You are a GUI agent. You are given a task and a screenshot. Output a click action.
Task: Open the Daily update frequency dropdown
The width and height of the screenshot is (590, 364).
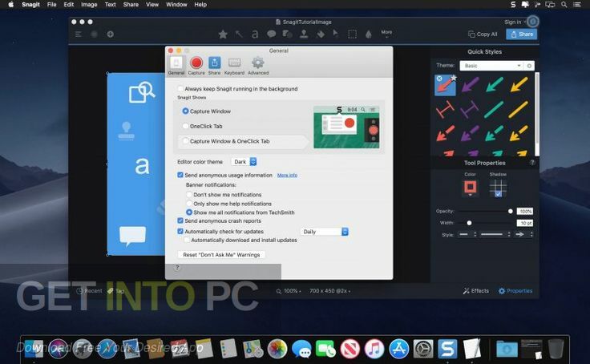coord(325,232)
